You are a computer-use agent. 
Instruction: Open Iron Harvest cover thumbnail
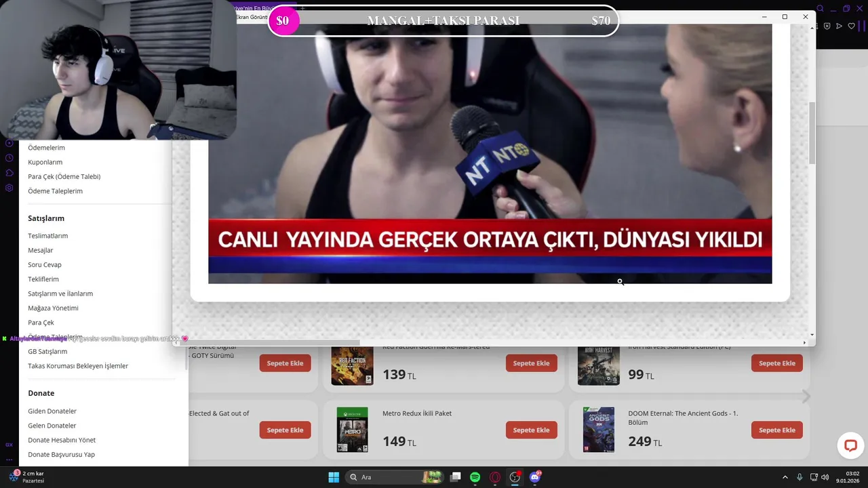(x=599, y=365)
